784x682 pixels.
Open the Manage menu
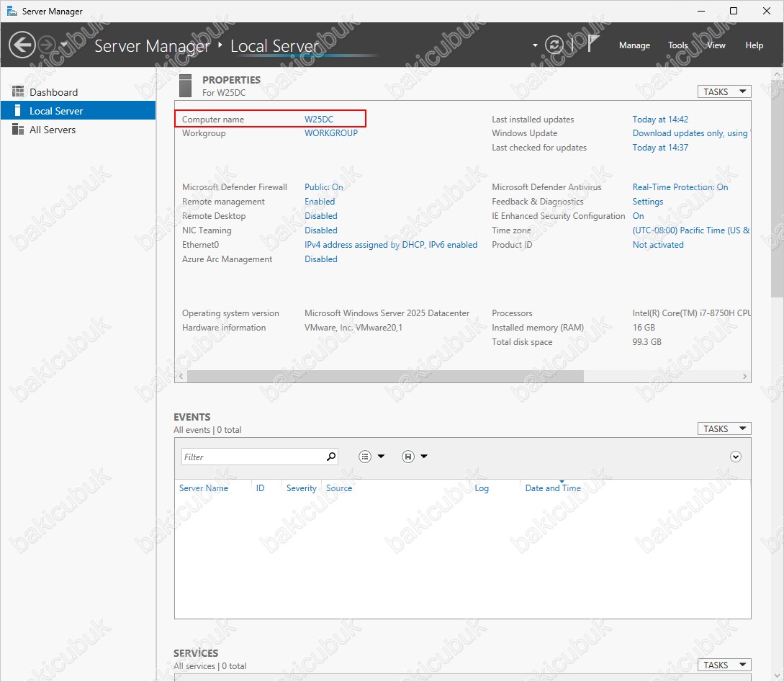(634, 45)
